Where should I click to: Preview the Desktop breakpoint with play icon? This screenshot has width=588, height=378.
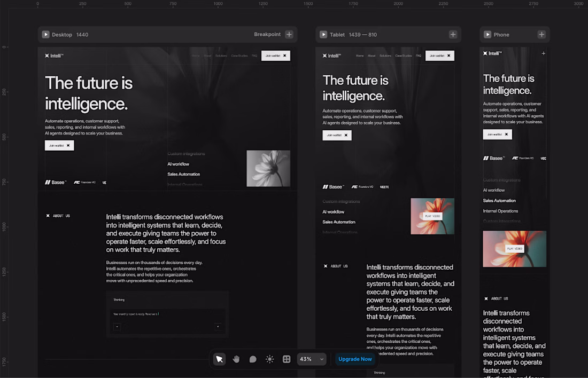pos(46,35)
